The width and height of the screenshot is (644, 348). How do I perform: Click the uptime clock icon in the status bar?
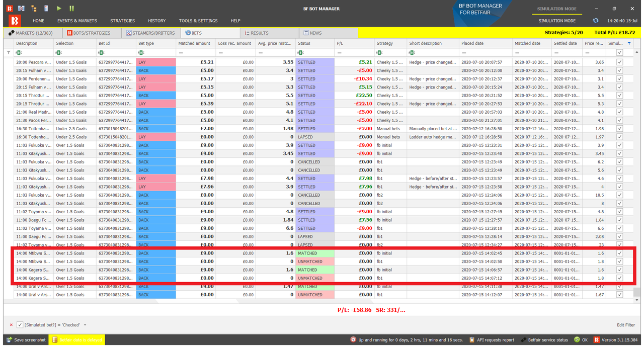(353, 340)
